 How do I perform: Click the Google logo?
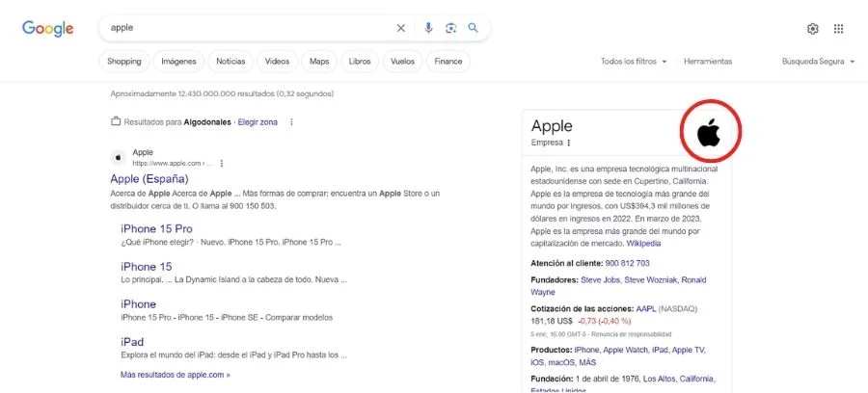click(47, 28)
